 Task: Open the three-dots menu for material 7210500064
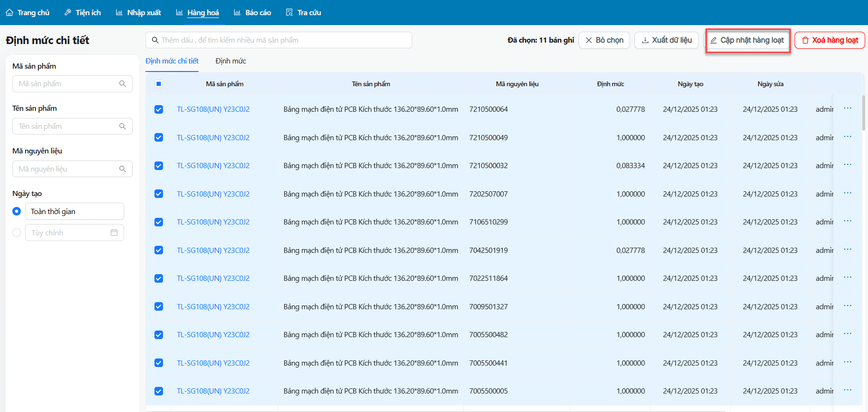click(x=848, y=108)
